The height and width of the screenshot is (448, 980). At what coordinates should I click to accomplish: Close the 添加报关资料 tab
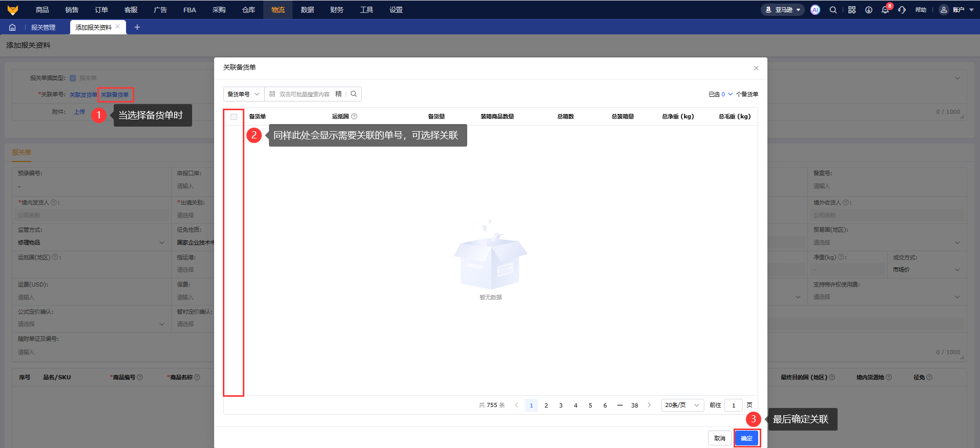[118, 27]
